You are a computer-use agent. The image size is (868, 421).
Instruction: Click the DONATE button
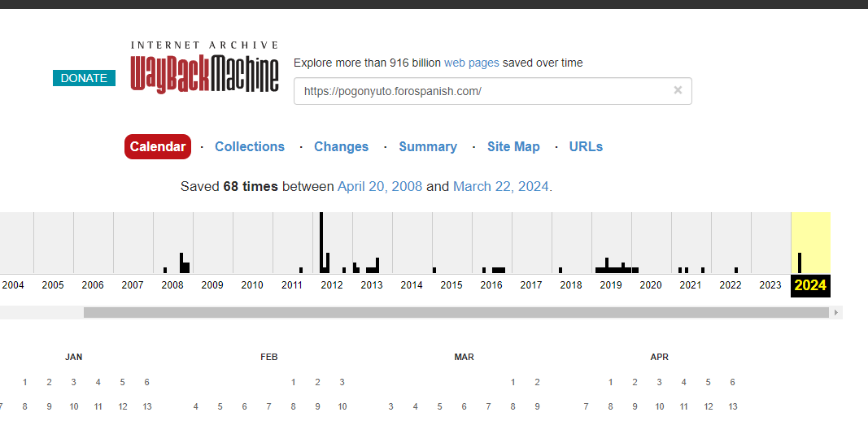coord(84,78)
